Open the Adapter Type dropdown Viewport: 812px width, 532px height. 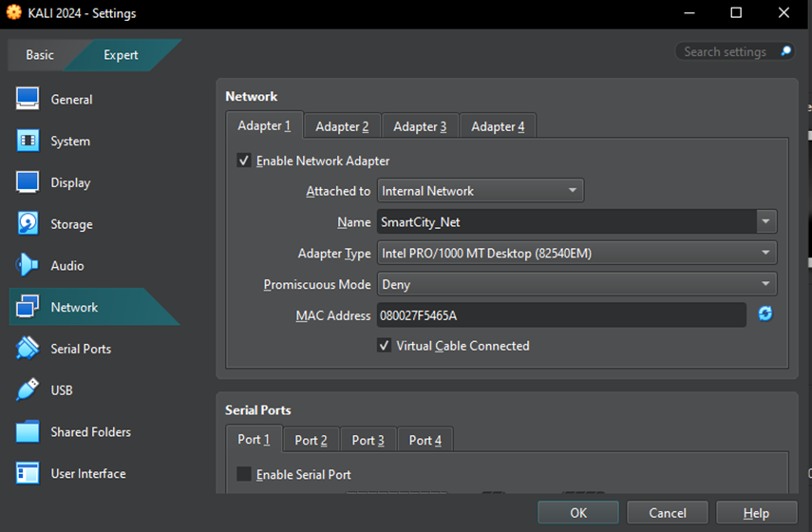click(x=576, y=253)
